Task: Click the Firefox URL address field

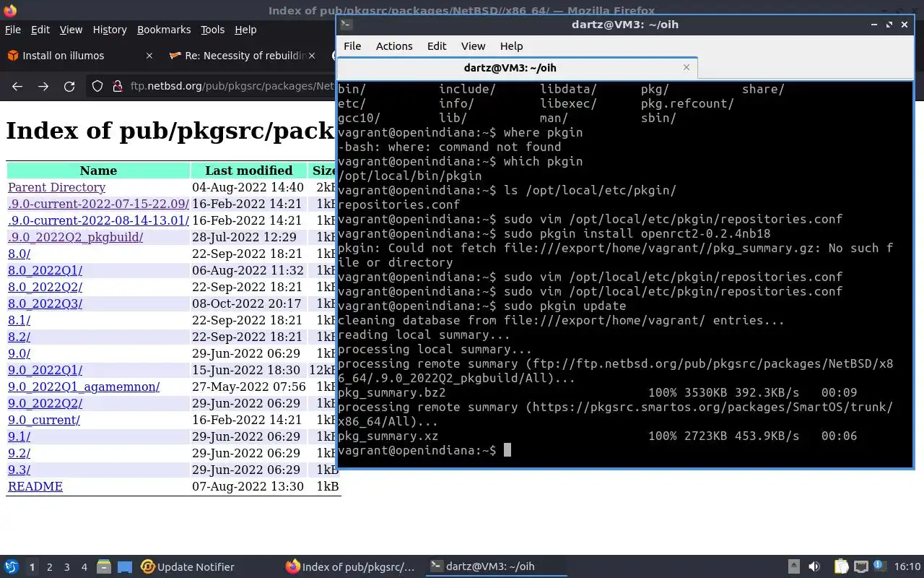Action: tap(231, 87)
